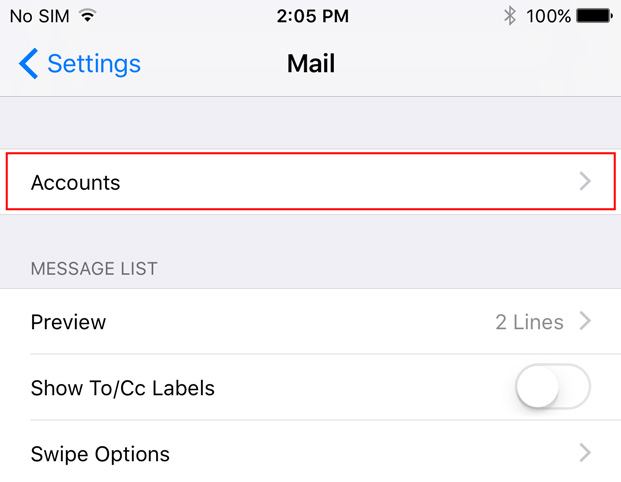Screen dimensions: 621x482
Task: Tap the Show To/Cc Labels text
Action: tap(123, 388)
